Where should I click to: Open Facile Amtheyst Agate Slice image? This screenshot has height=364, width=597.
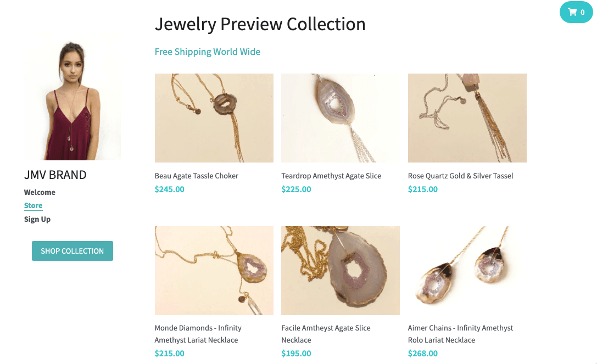pos(341,271)
